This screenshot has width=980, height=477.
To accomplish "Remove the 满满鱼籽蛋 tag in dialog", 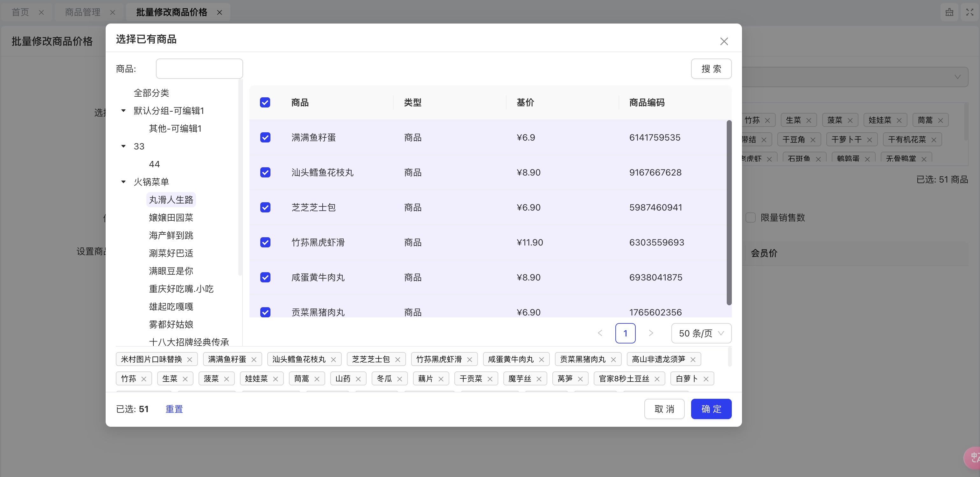I will pos(254,360).
